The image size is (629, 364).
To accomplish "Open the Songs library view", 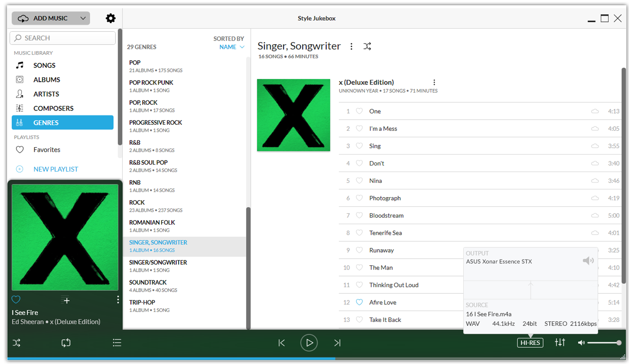I will (x=62, y=65).
